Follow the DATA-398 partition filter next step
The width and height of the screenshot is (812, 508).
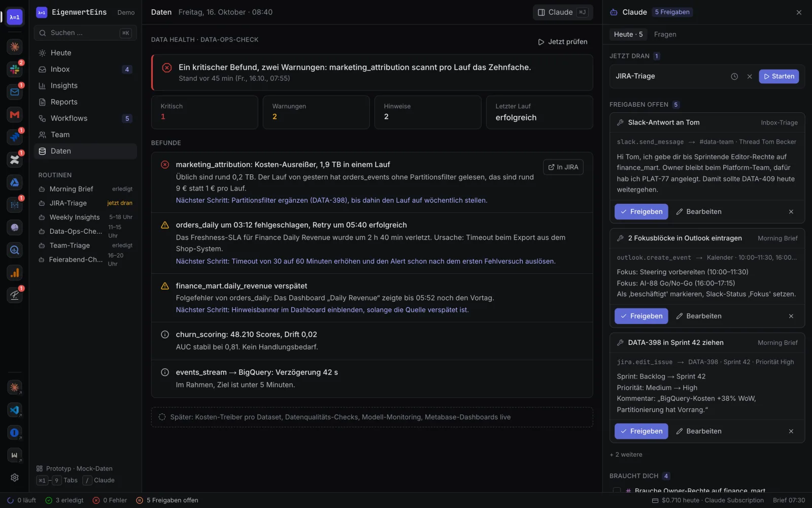pyautogui.click(x=331, y=201)
